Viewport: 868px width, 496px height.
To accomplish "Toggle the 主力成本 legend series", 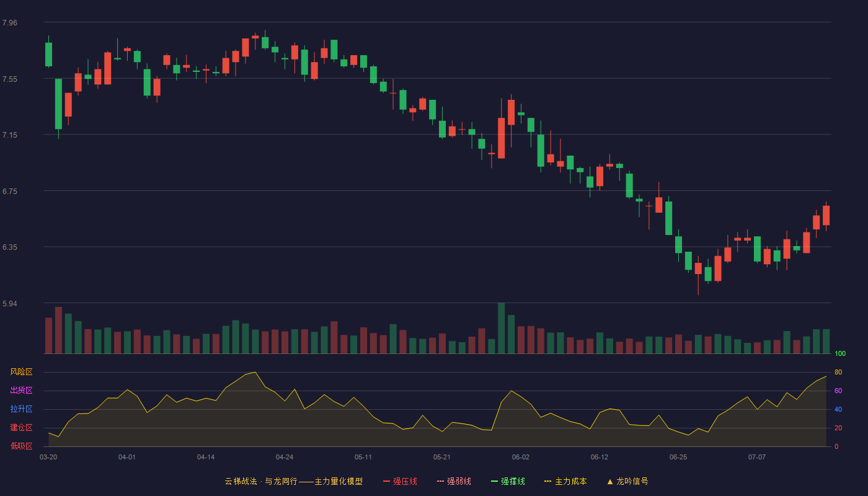I will click(x=565, y=481).
